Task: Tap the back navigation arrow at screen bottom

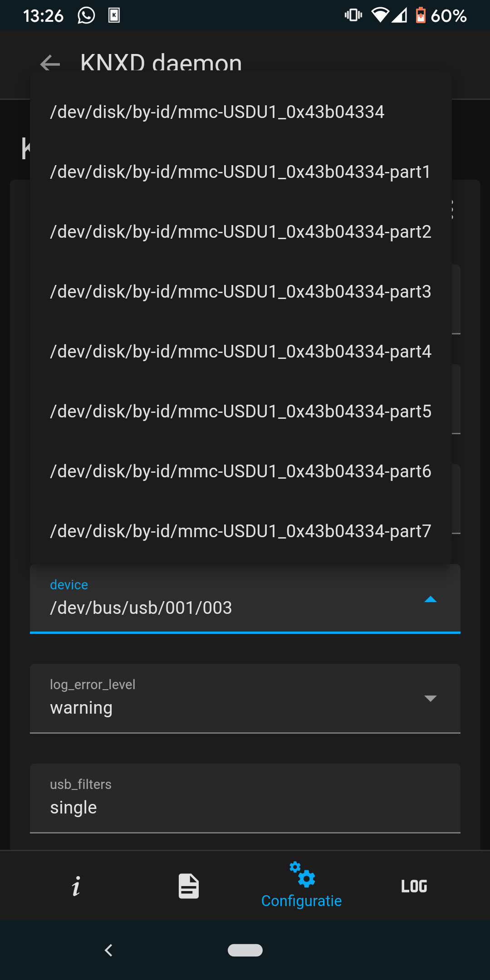Action: [108, 950]
